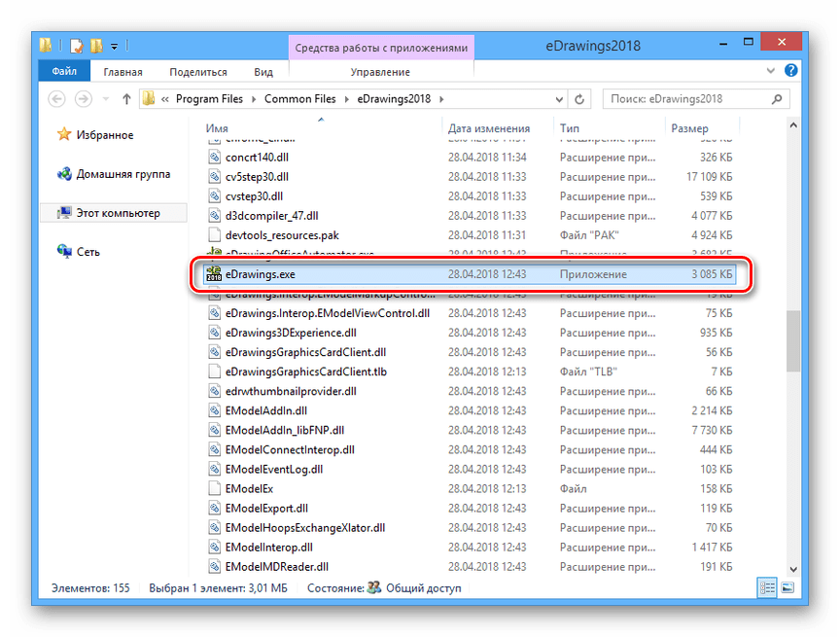Sort files by the Размер column header
This screenshot has height=637, width=840.
pos(690,128)
